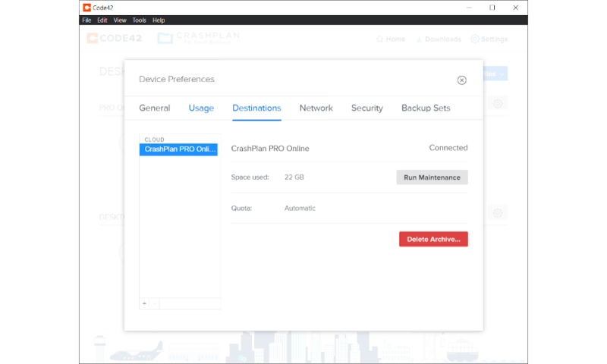Minimize the Code42 window
The image size is (607, 364).
pyautogui.click(x=469, y=8)
